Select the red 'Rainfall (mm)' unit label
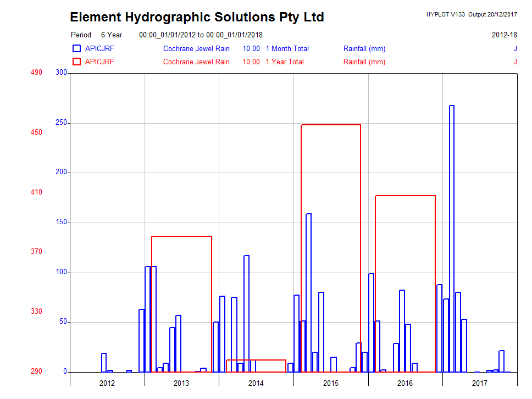The width and height of the screenshot is (532, 399). click(364, 62)
